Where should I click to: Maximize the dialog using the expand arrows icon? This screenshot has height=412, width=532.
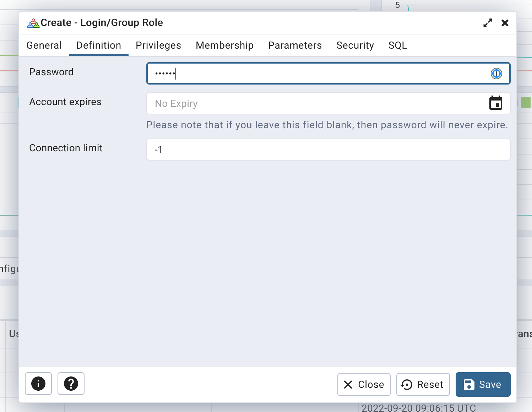click(488, 23)
